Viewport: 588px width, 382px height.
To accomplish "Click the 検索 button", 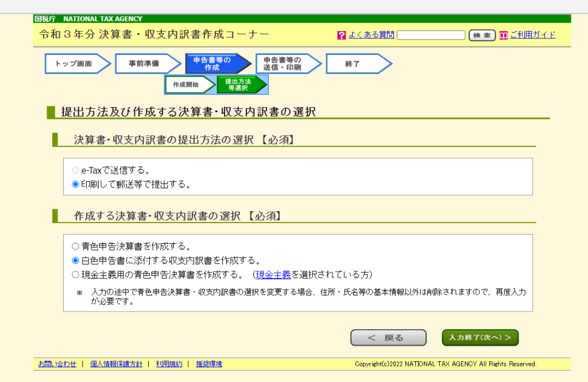I will click(482, 35).
